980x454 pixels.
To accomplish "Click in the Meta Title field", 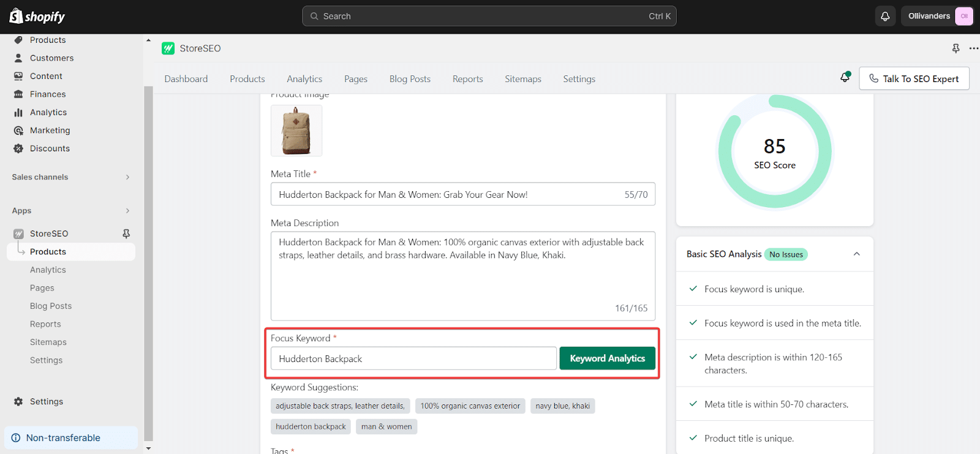I will [463, 194].
